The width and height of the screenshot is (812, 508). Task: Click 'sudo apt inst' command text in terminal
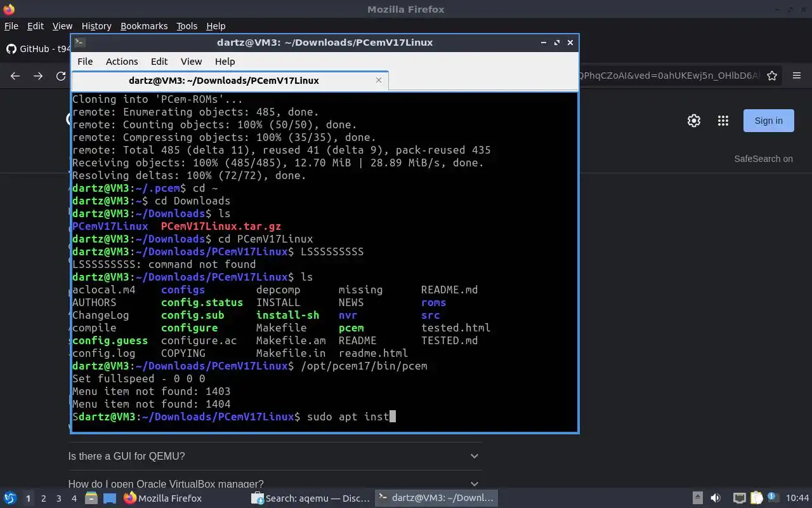348,417
